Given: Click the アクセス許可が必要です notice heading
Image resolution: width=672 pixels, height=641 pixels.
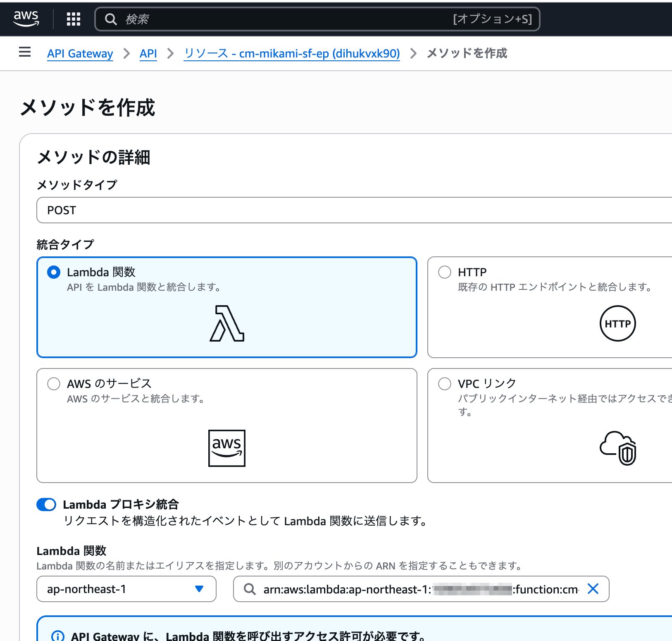Looking at the screenshot, I should [x=248, y=636].
